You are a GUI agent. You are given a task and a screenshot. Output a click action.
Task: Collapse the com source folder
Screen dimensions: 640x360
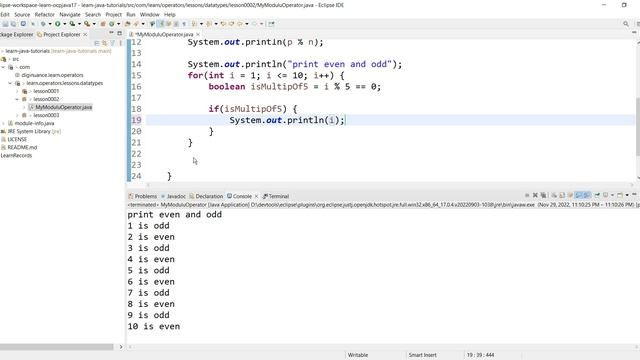pos(3,67)
